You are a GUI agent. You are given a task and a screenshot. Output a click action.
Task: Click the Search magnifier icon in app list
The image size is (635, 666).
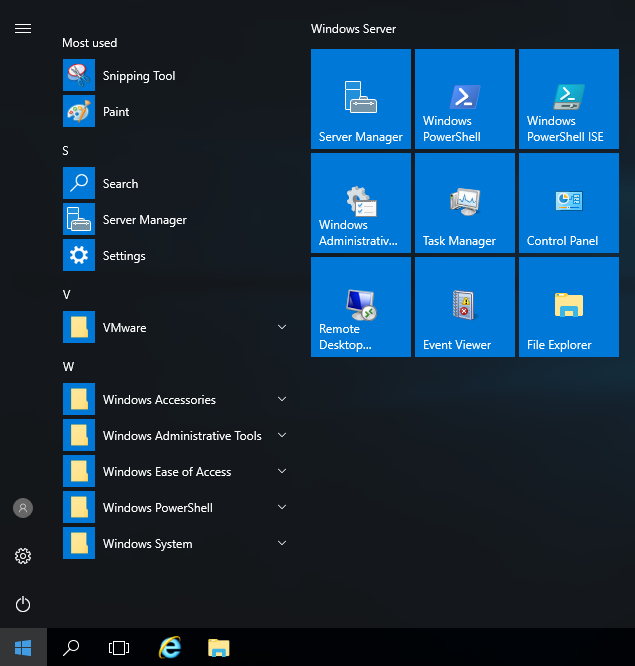[x=79, y=183]
